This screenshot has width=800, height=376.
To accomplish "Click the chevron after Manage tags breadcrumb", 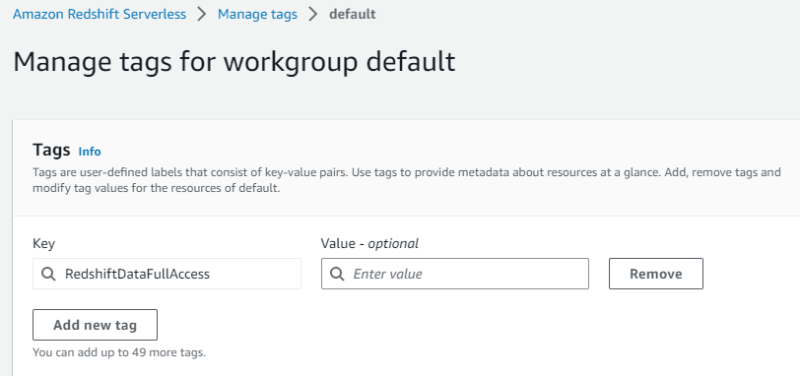I will point(313,14).
